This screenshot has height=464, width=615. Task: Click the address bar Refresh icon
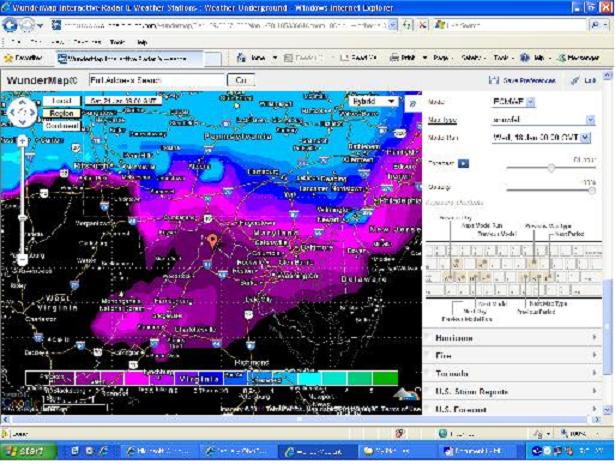point(408,25)
